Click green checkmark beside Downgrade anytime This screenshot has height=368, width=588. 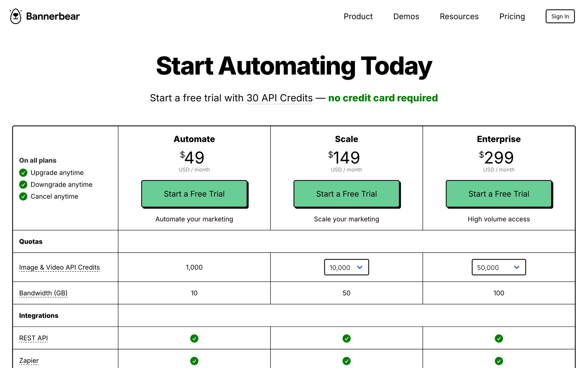pos(23,185)
